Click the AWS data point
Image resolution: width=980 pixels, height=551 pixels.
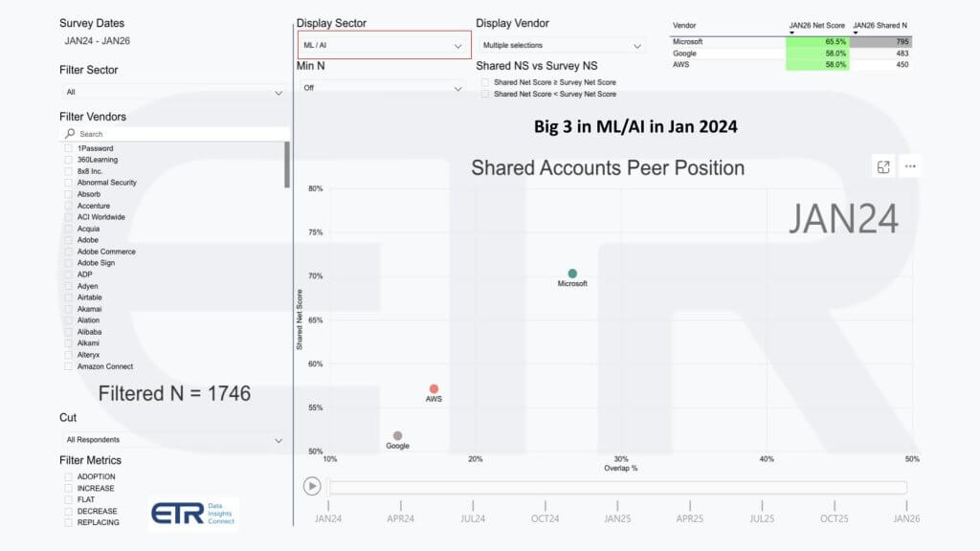[434, 388]
